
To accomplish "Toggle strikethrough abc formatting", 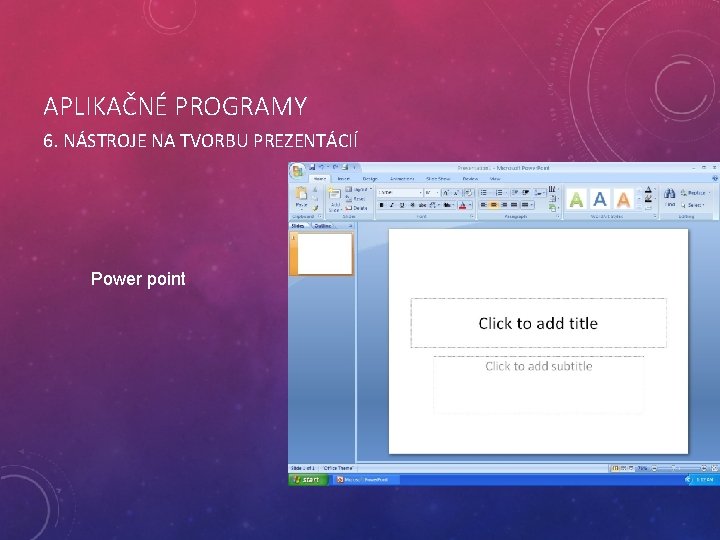I will 422,205.
